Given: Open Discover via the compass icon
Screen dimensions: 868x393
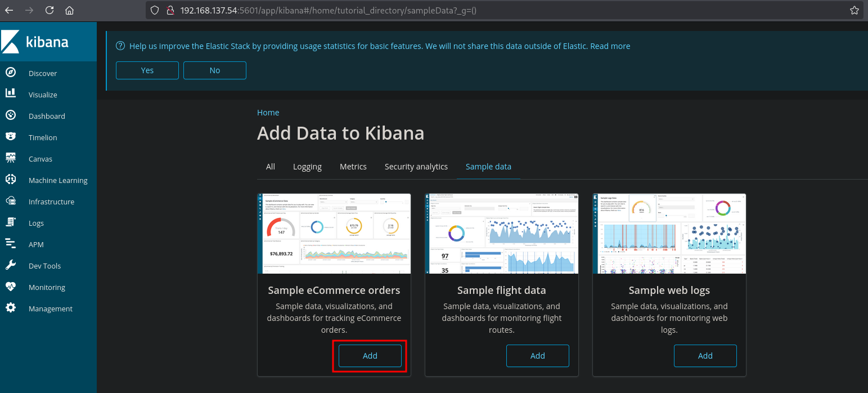Looking at the screenshot, I should (10, 73).
